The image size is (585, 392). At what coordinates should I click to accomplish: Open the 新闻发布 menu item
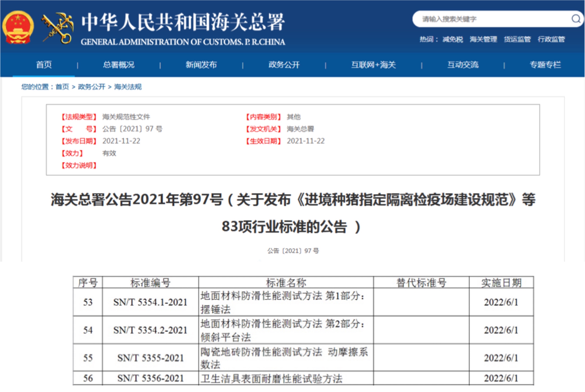pos(201,65)
